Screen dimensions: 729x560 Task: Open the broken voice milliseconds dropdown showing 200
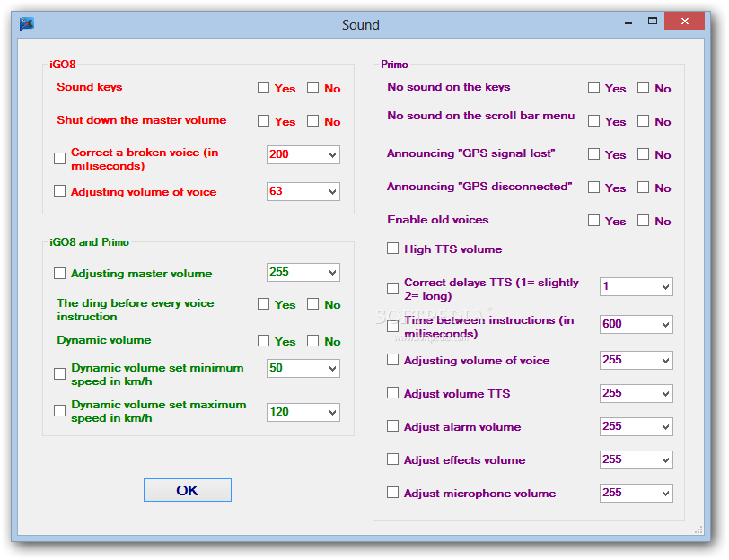(x=303, y=154)
